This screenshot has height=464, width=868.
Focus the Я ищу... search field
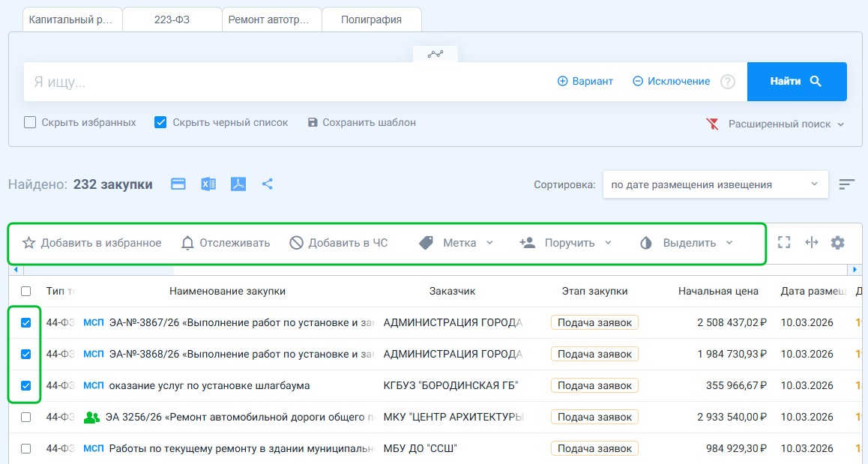coord(288,82)
